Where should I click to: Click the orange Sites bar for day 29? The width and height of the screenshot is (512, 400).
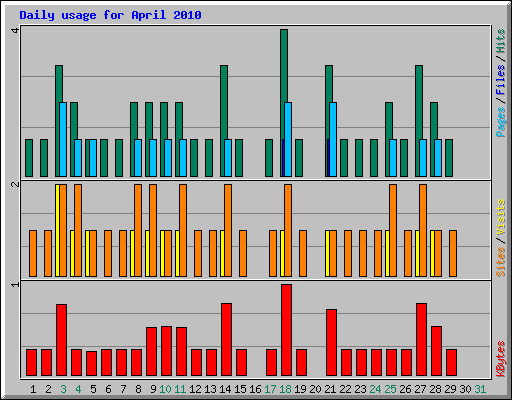click(453, 253)
